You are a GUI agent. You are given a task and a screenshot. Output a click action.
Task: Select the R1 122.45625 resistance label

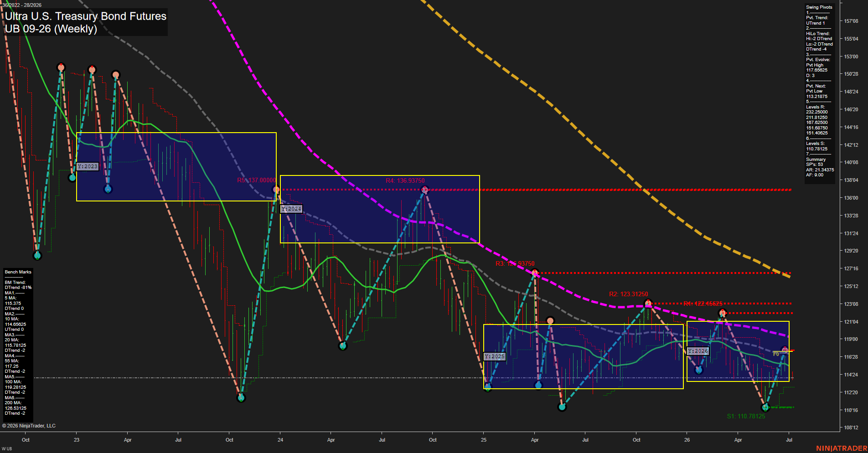click(703, 304)
